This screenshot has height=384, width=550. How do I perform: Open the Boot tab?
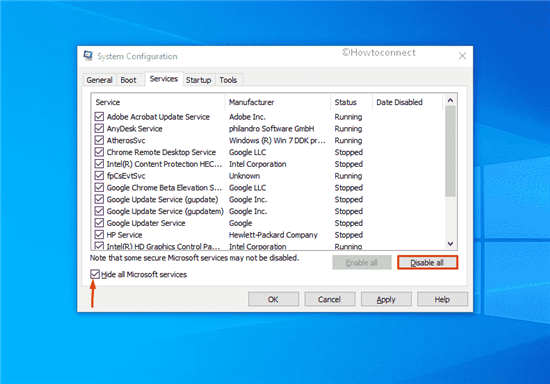[128, 80]
